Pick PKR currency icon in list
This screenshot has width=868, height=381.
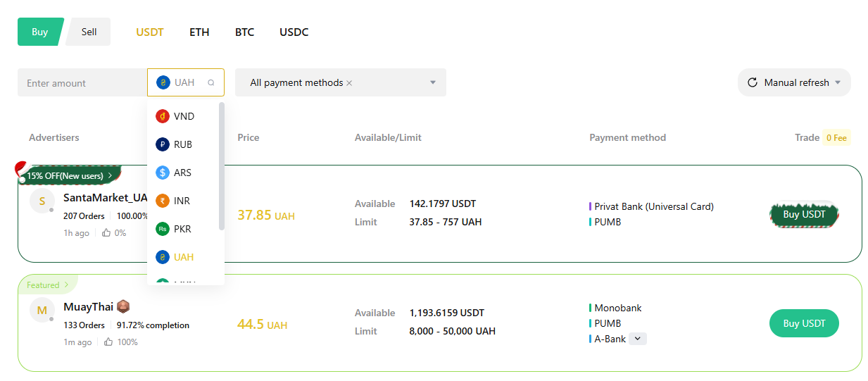click(x=163, y=229)
